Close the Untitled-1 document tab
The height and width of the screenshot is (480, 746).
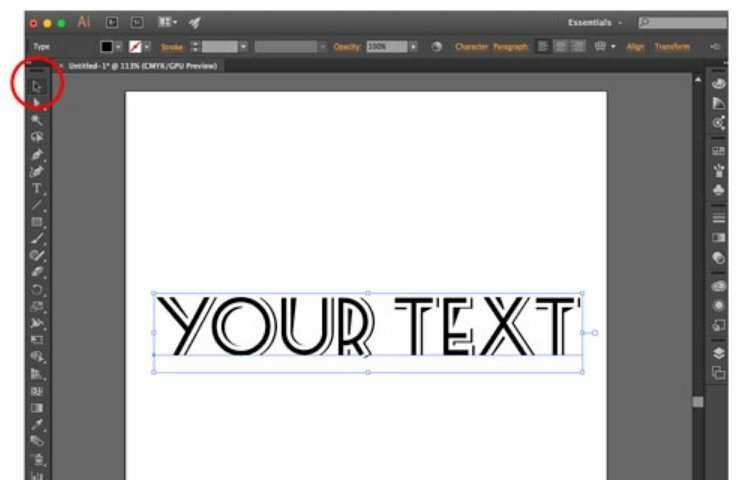coord(60,66)
